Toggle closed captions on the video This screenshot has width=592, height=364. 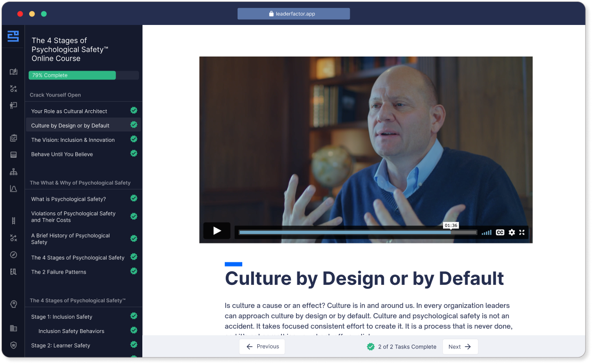coord(500,232)
